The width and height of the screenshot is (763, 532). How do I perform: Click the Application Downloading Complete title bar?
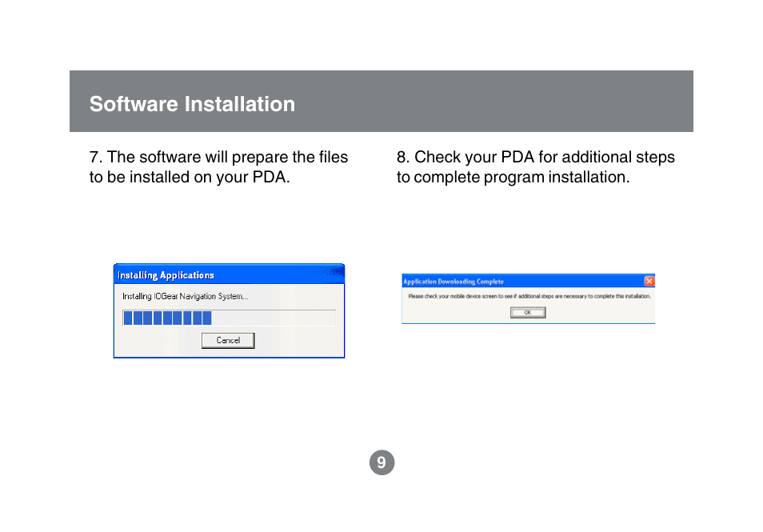point(528,282)
